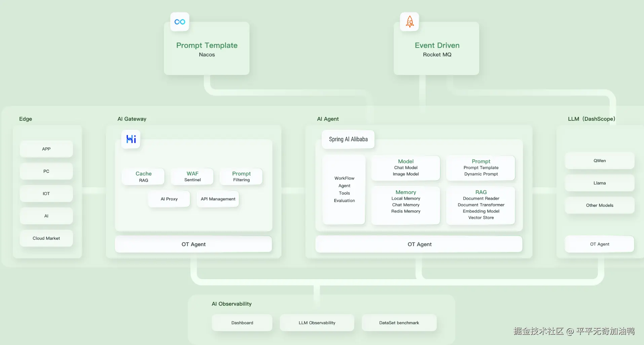Click the RocketMQ rocket logo icon
Image resolution: width=644 pixels, height=345 pixels.
[410, 22]
